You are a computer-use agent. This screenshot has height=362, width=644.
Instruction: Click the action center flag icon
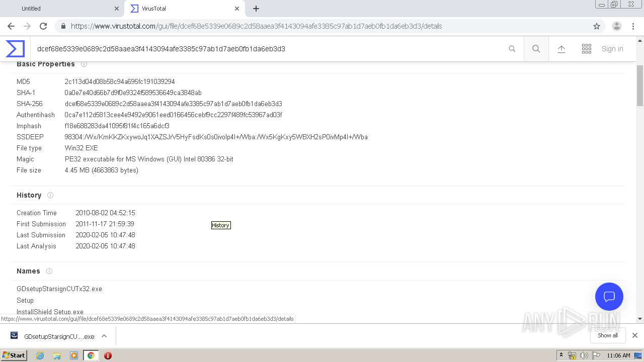(596, 355)
